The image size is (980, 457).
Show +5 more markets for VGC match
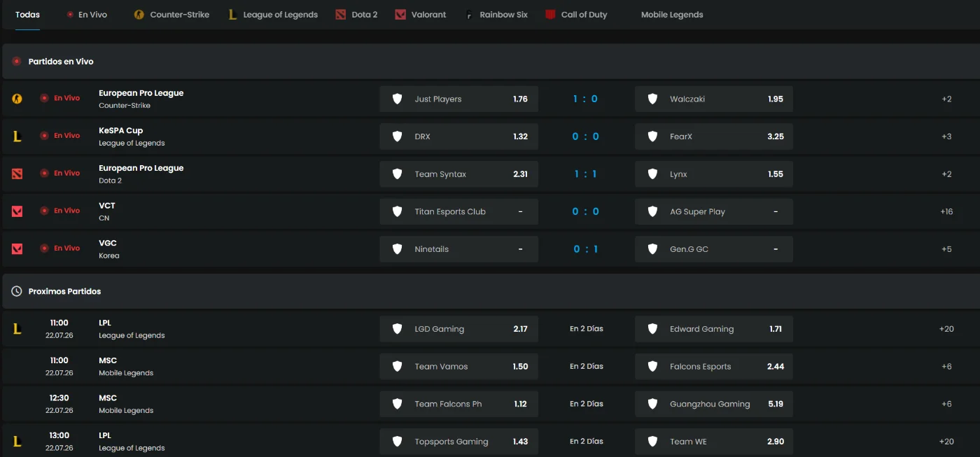tap(946, 249)
